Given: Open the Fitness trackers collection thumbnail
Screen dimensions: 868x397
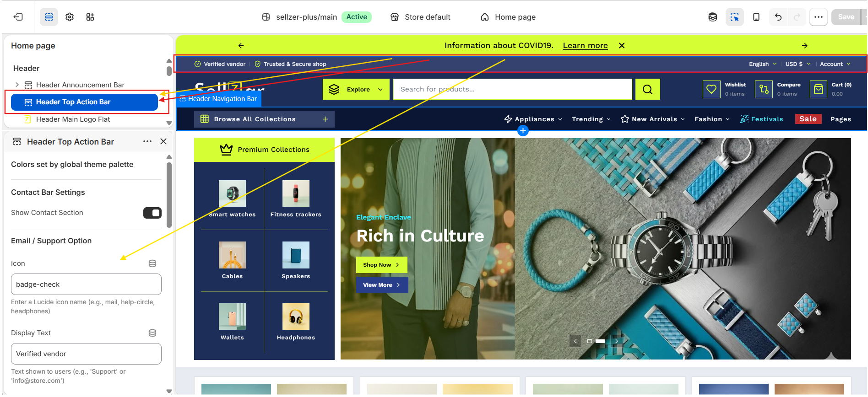Looking at the screenshot, I should [296, 193].
